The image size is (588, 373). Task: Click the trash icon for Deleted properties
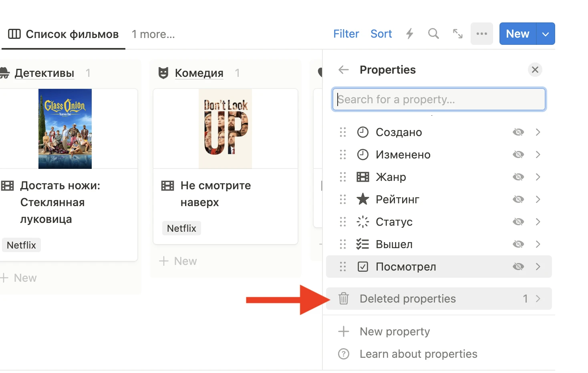343,299
